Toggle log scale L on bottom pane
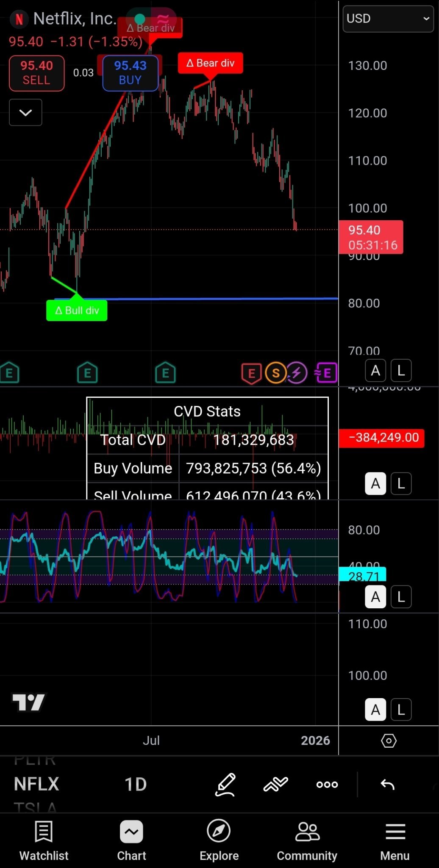 [x=401, y=710]
